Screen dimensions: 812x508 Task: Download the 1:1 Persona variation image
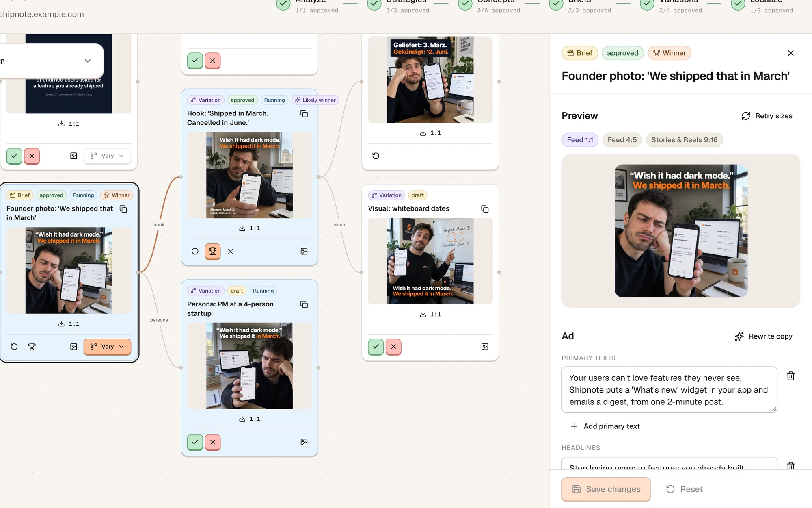coord(250,419)
